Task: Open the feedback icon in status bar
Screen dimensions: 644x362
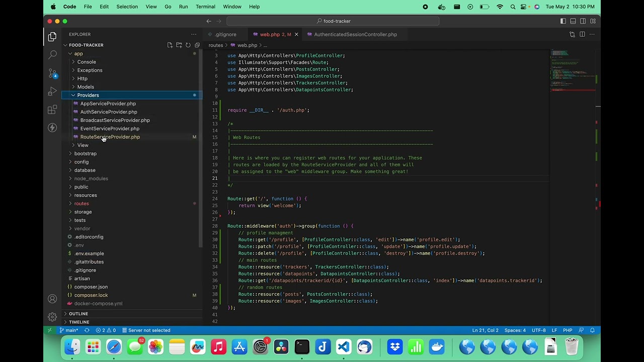Action: (x=582, y=330)
